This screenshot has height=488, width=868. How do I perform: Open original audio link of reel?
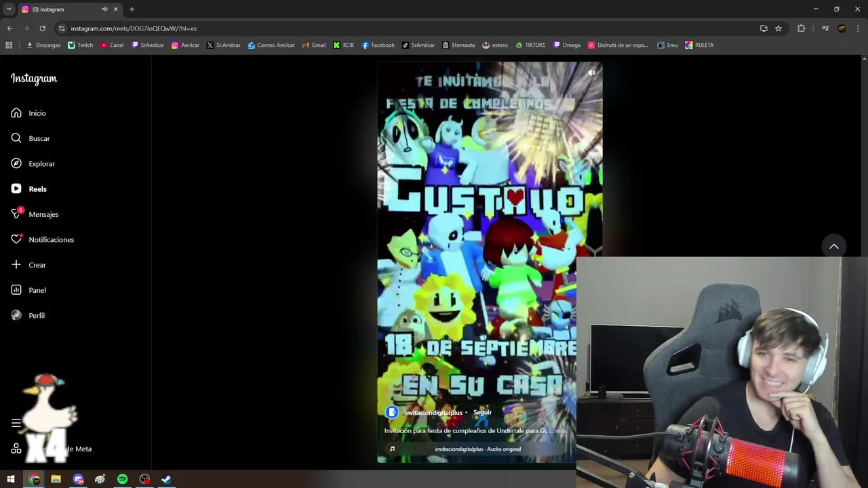point(478,449)
